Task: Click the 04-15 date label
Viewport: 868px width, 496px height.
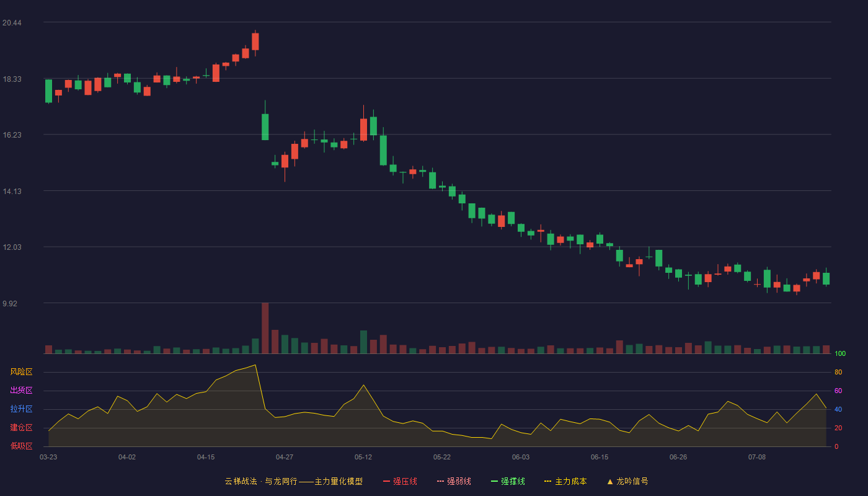Action: (x=206, y=457)
